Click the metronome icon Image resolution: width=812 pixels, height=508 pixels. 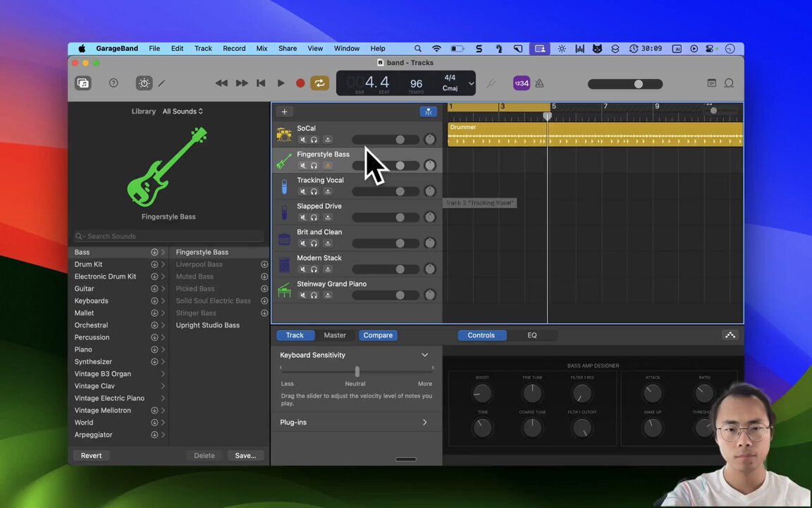539,83
